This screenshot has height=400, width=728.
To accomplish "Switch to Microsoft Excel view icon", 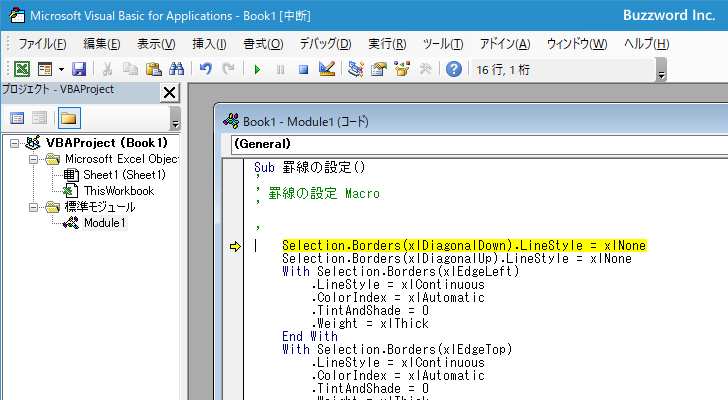I will click(22, 69).
